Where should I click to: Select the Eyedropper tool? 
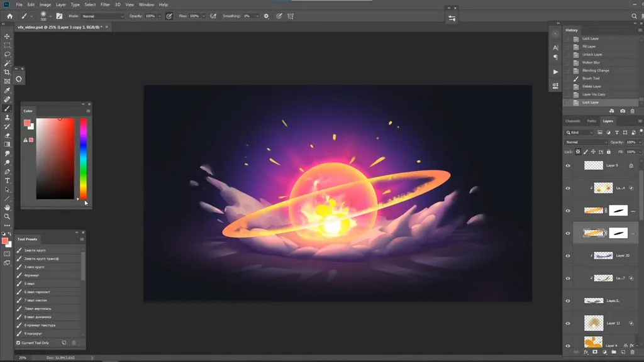tap(7, 90)
